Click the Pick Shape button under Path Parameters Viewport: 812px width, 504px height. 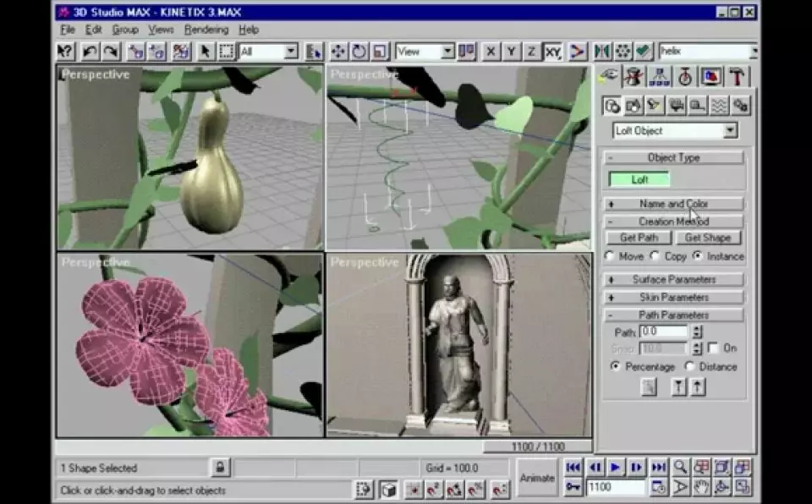pyautogui.click(x=649, y=387)
